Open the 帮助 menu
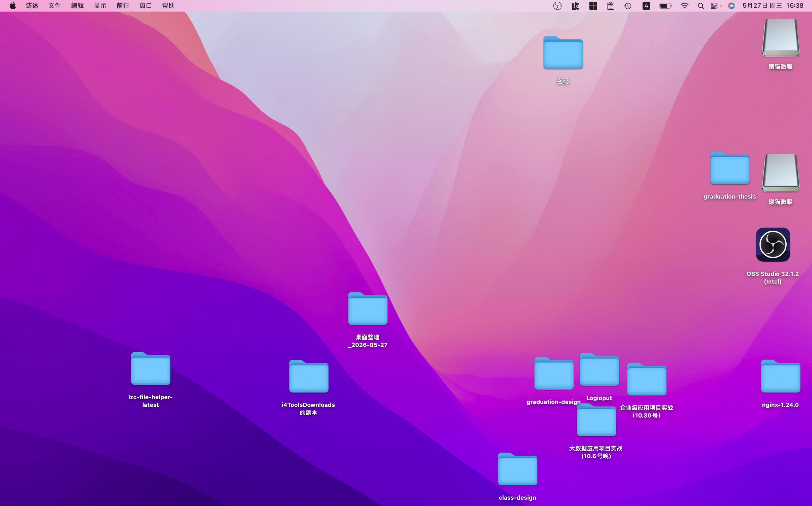The height and width of the screenshot is (506, 812). coord(168,6)
